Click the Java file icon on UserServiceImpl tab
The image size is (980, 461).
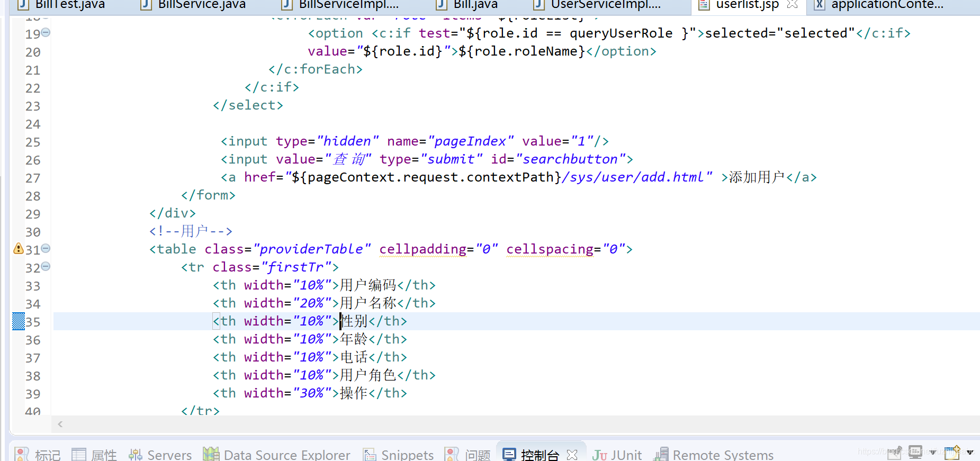[539, 5]
